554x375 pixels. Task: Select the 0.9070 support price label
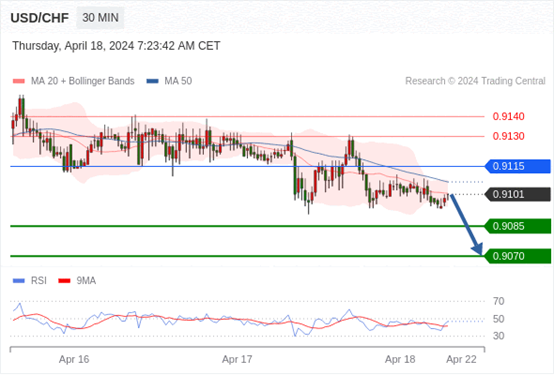pyautogui.click(x=518, y=256)
